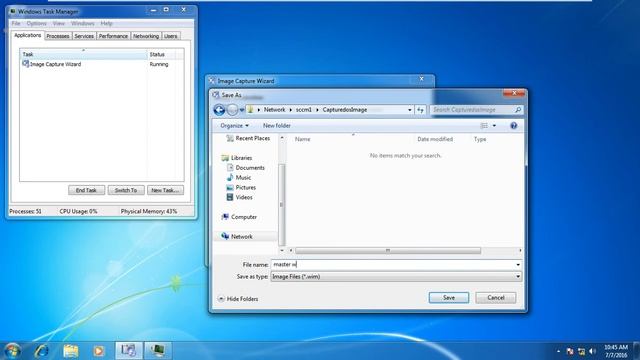Expand the address bar path dropdown

point(409,110)
